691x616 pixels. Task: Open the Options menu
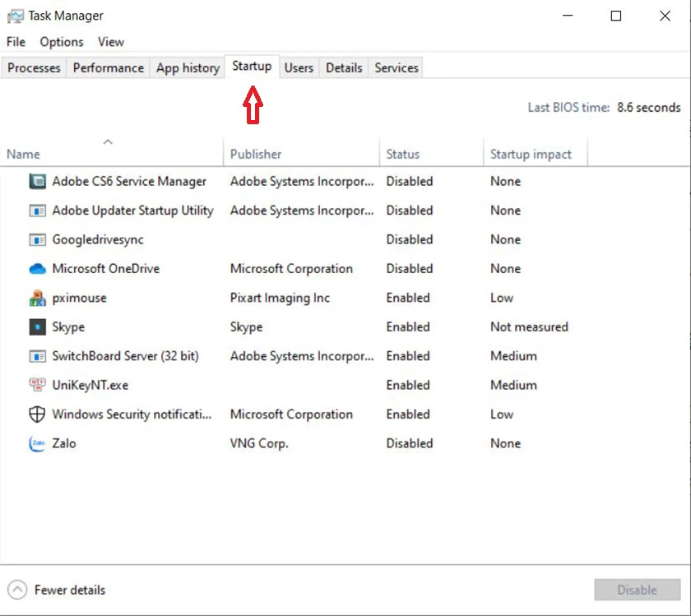pos(62,42)
